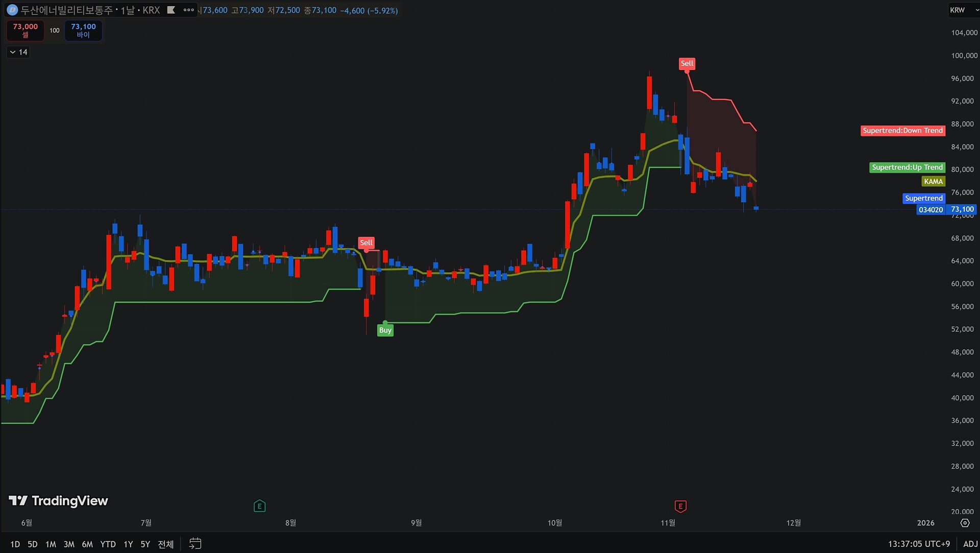980x553 pixels.
Task: Open the three-dot more options menu
Action: [188, 10]
